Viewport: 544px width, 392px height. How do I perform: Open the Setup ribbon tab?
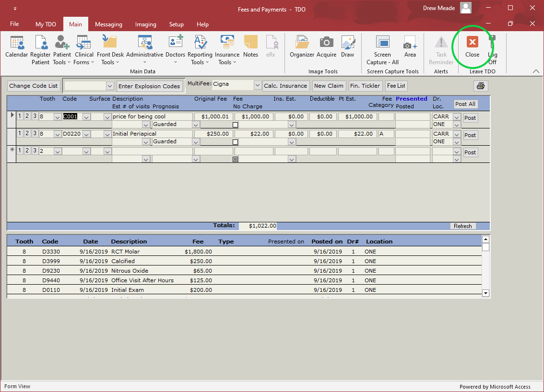click(x=176, y=24)
